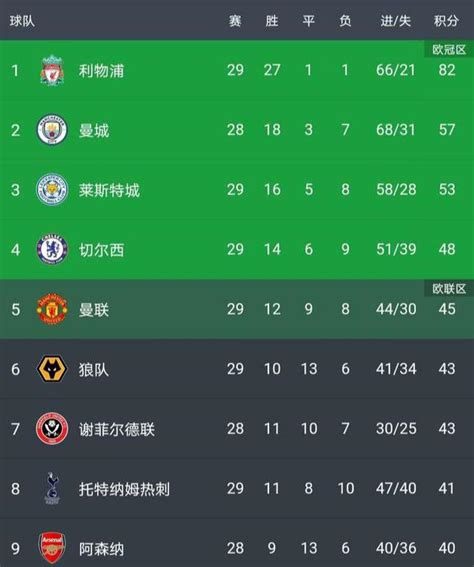Image resolution: width=474 pixels, height=567 pixels.
Task: Select the 赛 matches played header
Action: 235,21
